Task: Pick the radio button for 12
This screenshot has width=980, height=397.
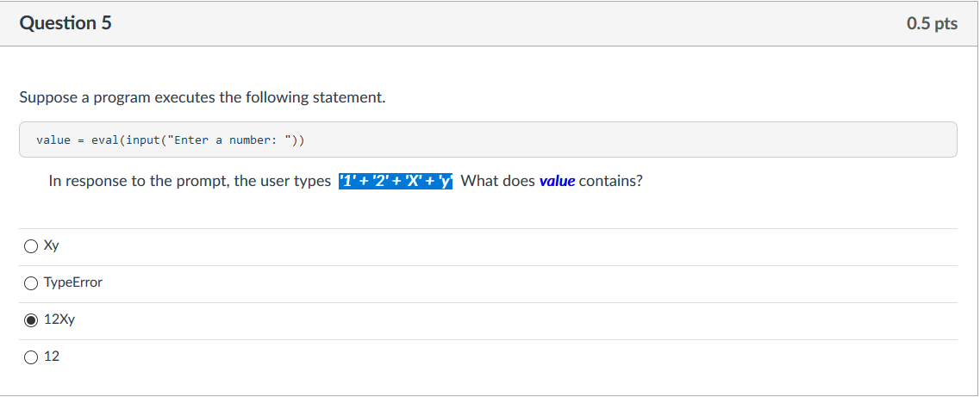Action: click(x=31, y=357)
